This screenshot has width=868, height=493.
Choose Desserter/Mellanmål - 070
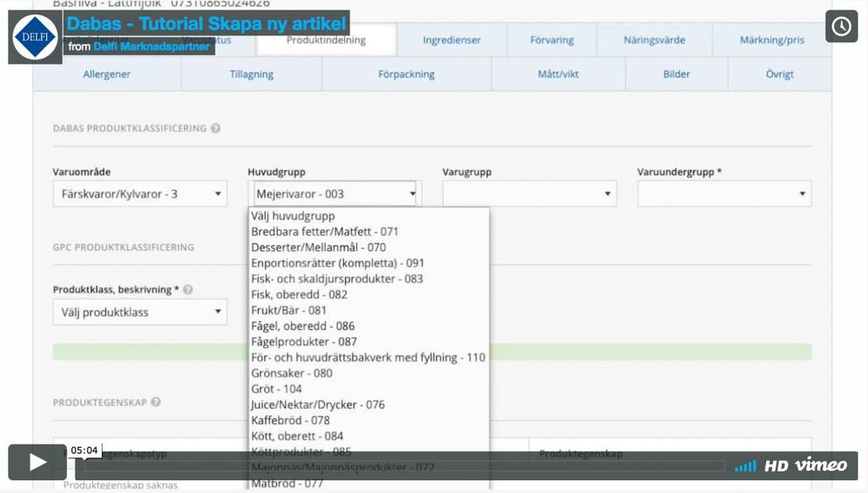pos(369,247)
